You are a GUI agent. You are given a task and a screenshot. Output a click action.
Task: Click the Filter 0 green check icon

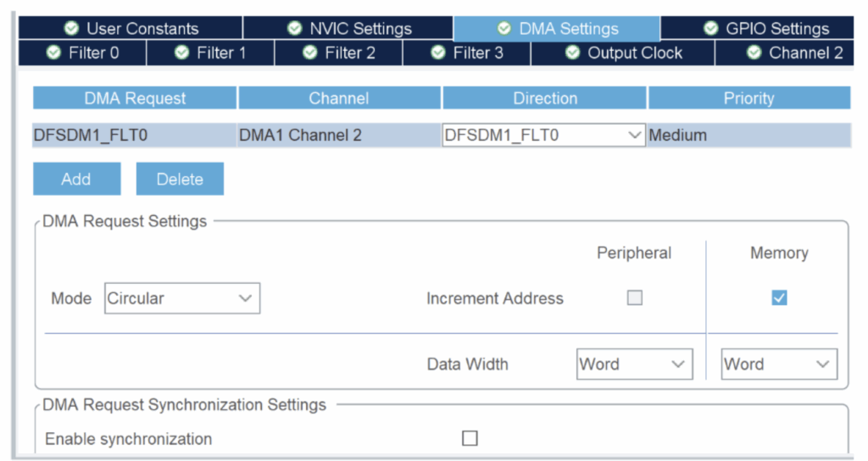(x=54, y=53)
